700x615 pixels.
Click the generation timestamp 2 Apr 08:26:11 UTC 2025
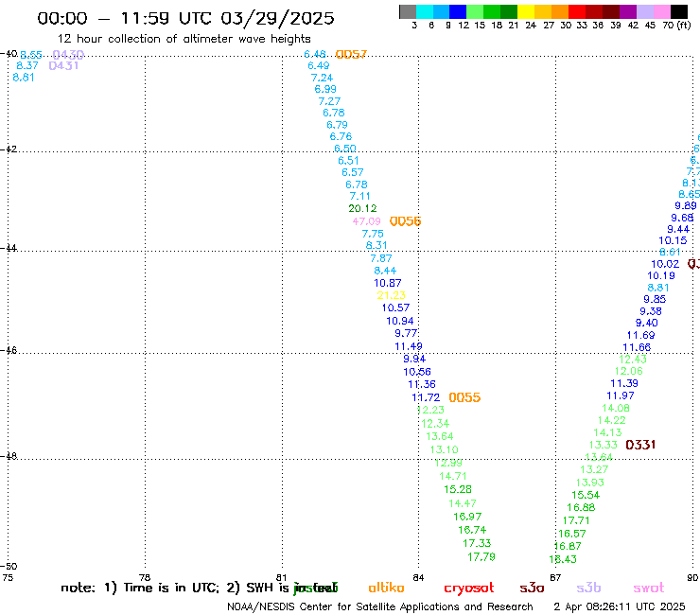pos(620,606)
